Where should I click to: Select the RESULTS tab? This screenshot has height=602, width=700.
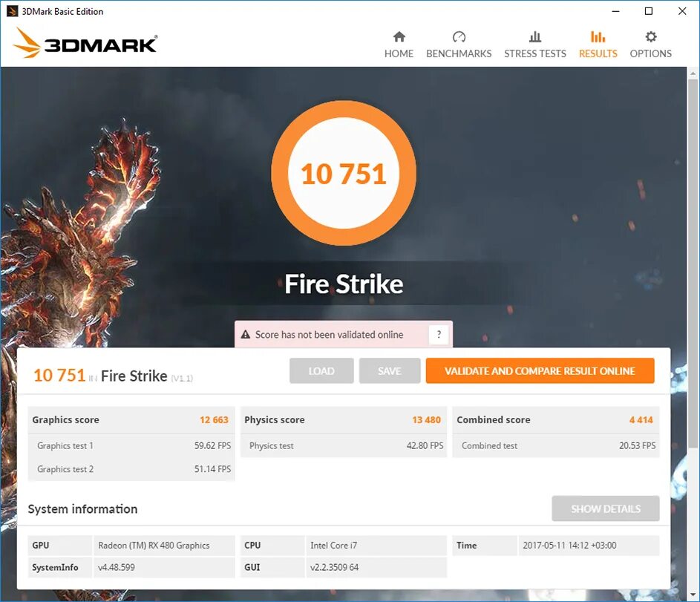click(x=598, y=45)
